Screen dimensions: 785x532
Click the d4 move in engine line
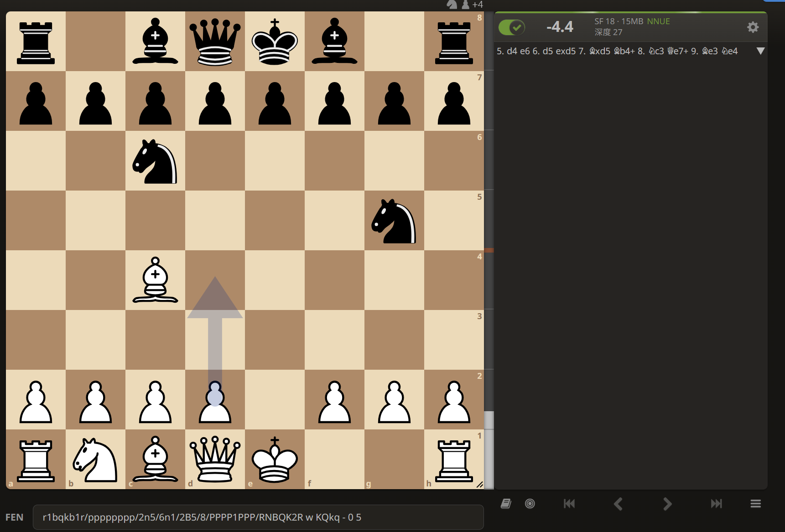(x=512, y=51)
